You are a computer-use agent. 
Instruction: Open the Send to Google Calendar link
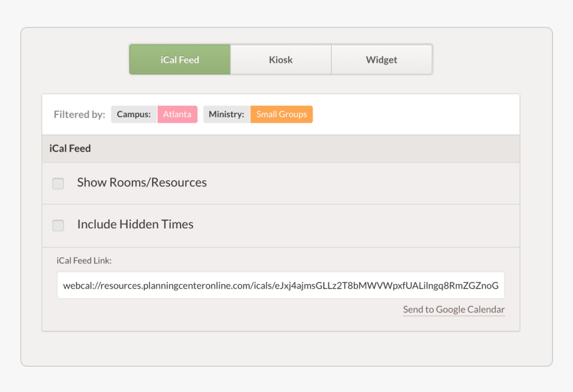click(454, 309)
